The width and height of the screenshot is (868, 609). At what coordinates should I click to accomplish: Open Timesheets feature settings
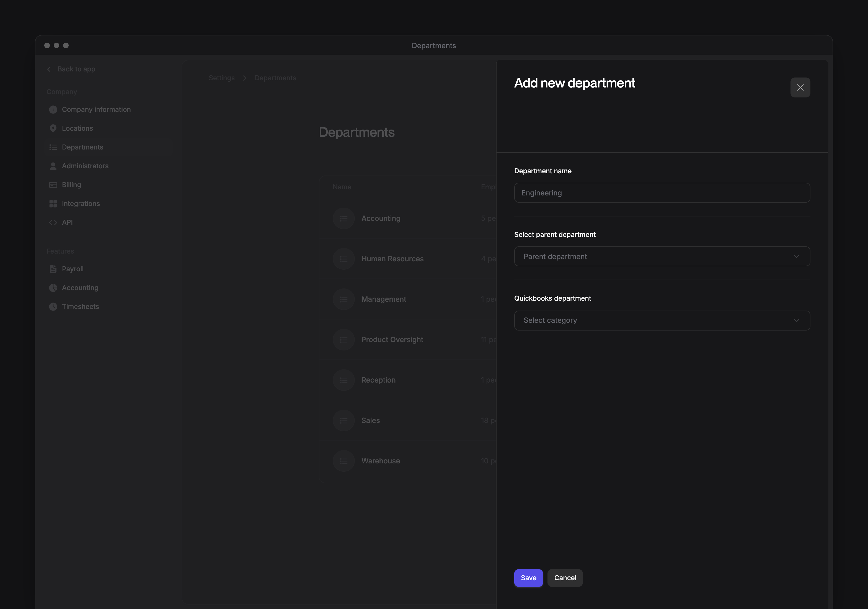81,307
